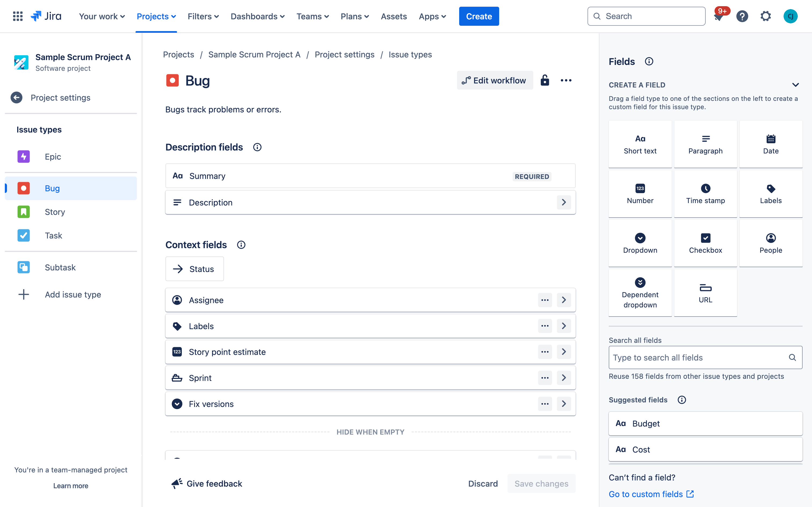Click the Subtask issue type icon
Screen dimensions: 812x507
(x=23, y=267)
